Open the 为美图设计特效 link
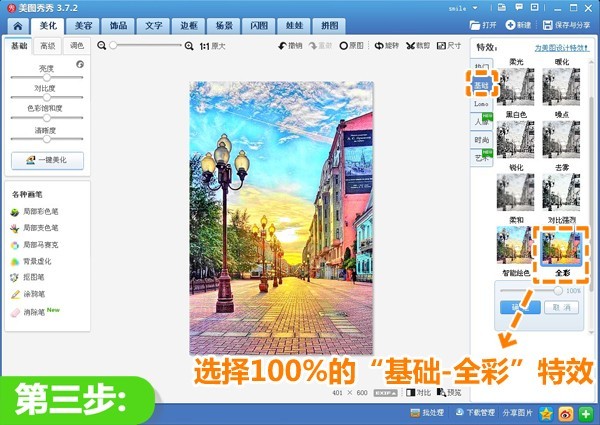Screen dimensions: 600x425 click(x=562, y=48)
